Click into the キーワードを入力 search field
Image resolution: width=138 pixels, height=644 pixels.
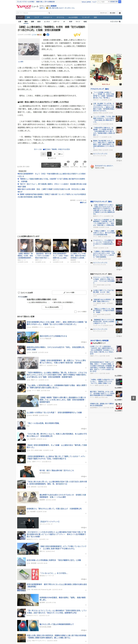click(32, 13)
